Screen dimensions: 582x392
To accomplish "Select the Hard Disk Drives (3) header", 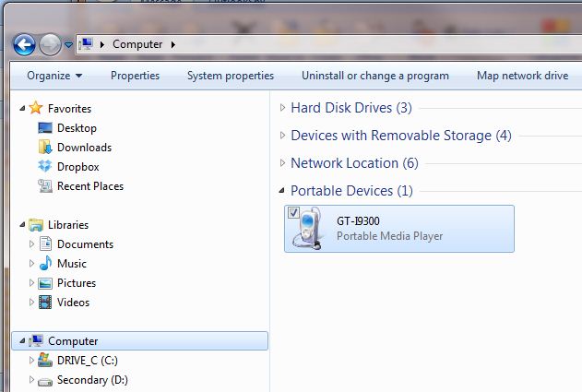I will tap(351, 108).
